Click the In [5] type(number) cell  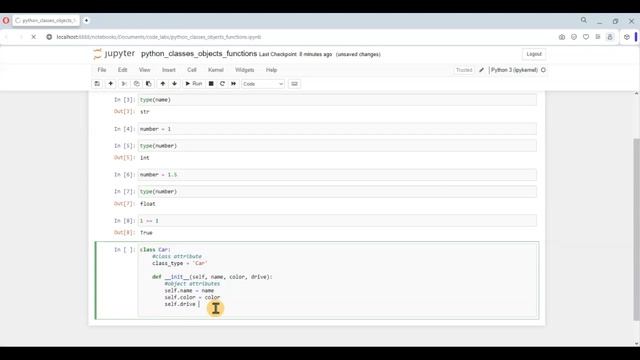click(337, 146)
